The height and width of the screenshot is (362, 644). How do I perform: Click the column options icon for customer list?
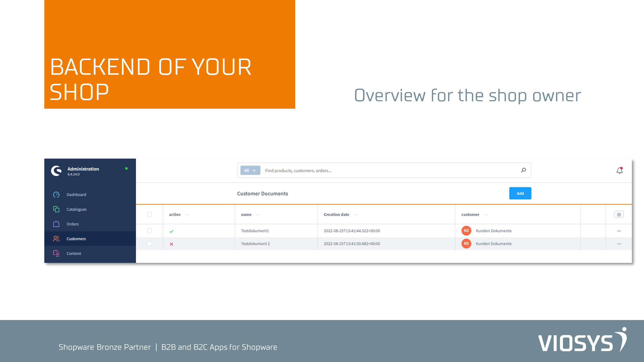point(619,214)
